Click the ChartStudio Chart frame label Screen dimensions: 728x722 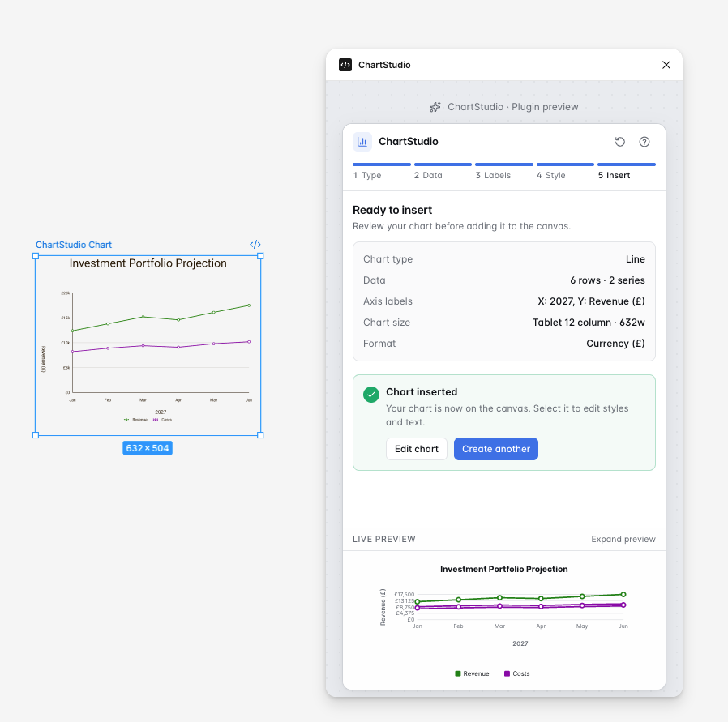click(74, 245)
